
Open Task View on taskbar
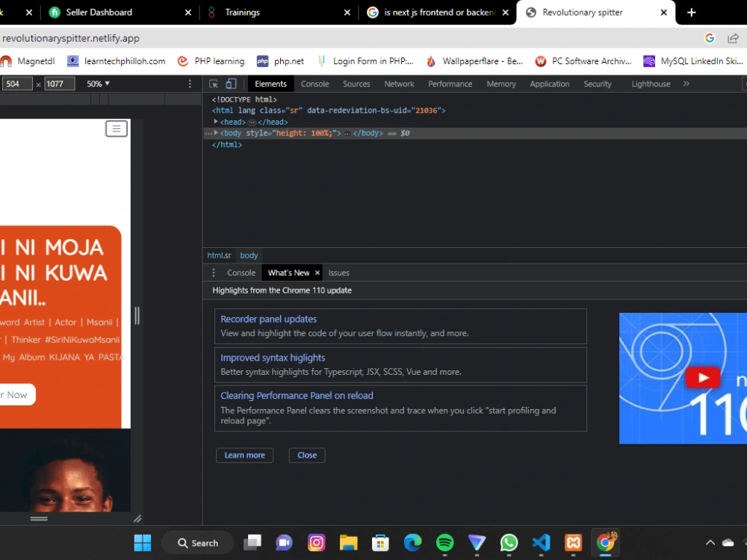[252, 542]
